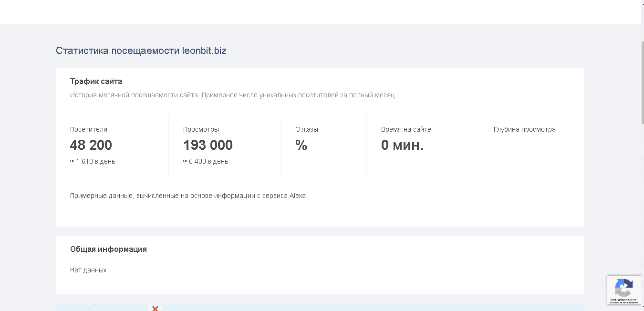Click the Просмотры statistics label
Image resolution: width=644 pixels, height=311 pixels.
[x=201, y=129]
